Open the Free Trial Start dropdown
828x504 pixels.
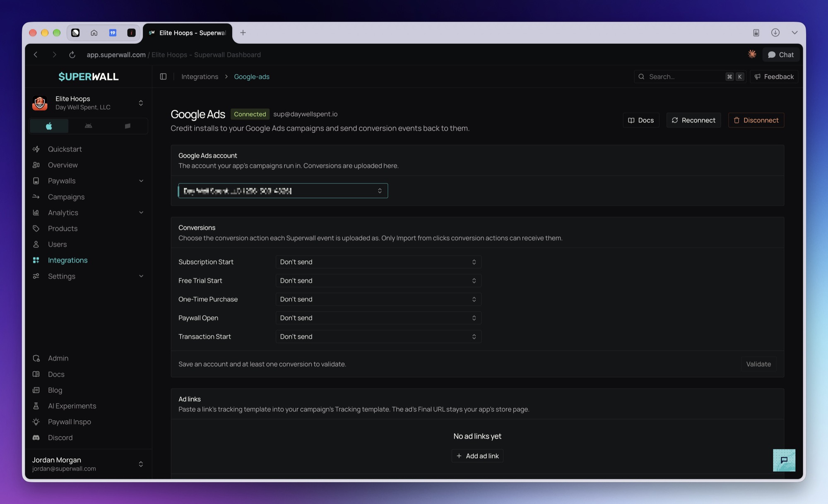[378, 281]
